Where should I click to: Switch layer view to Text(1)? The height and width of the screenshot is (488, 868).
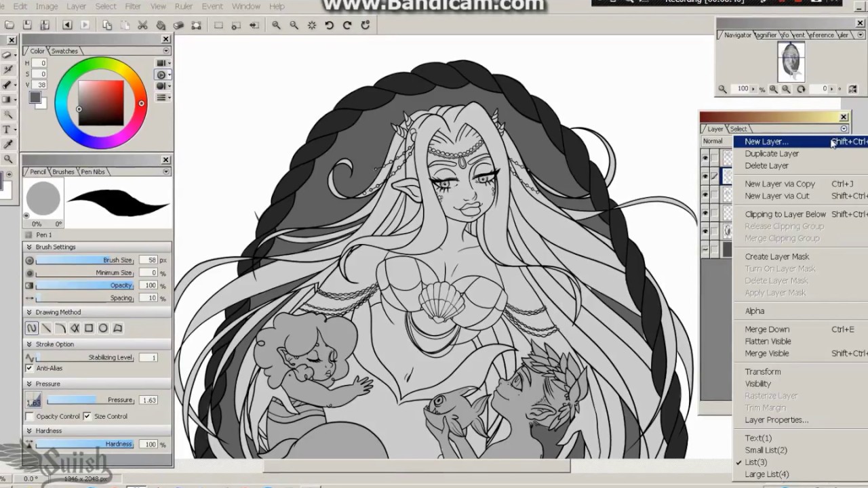758,438
